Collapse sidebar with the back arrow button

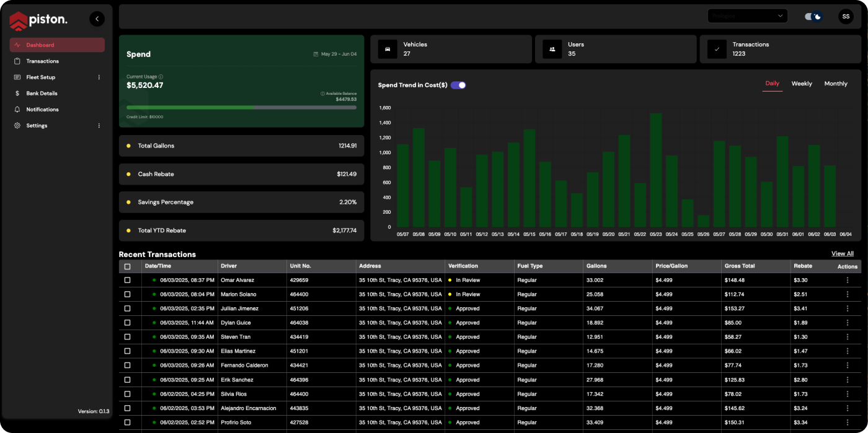tap(97, 19)
